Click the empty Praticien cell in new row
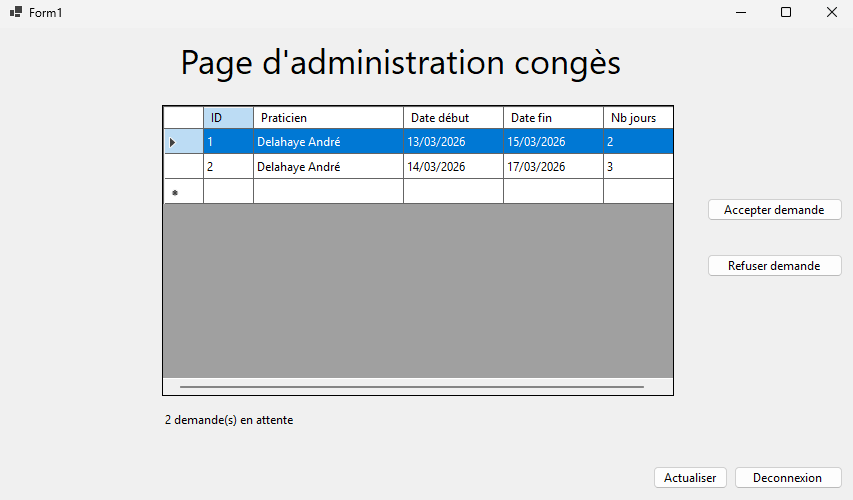Screen dimensions: 853x500 (x=328, y=191)
